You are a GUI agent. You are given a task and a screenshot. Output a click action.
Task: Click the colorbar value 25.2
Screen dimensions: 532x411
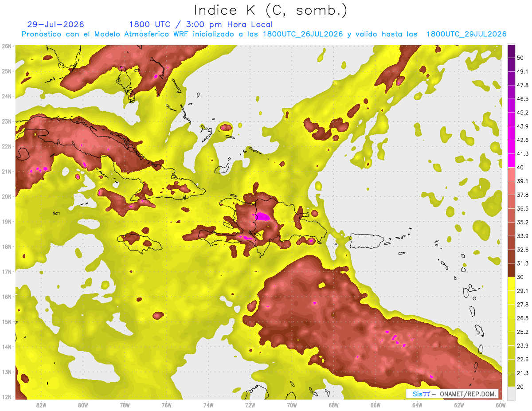[523, 332]
